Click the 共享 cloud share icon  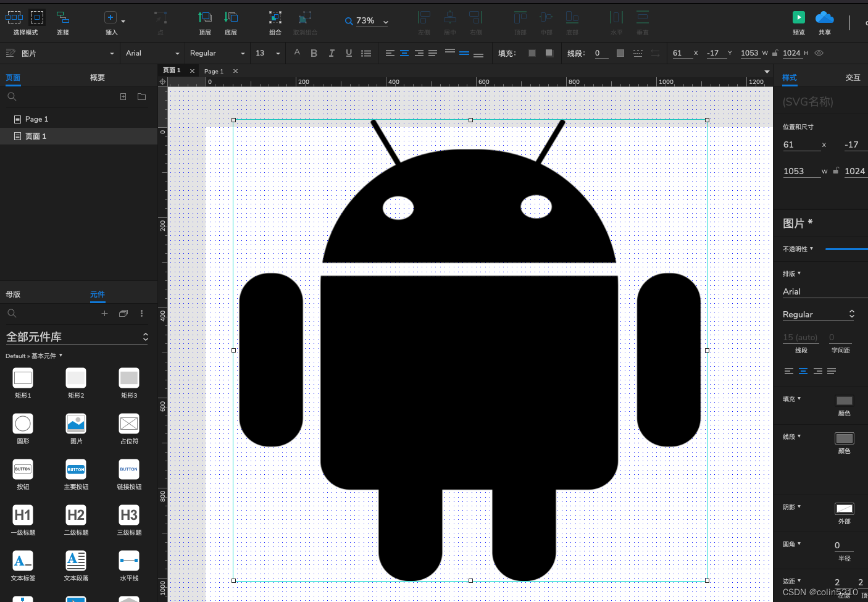824,17
